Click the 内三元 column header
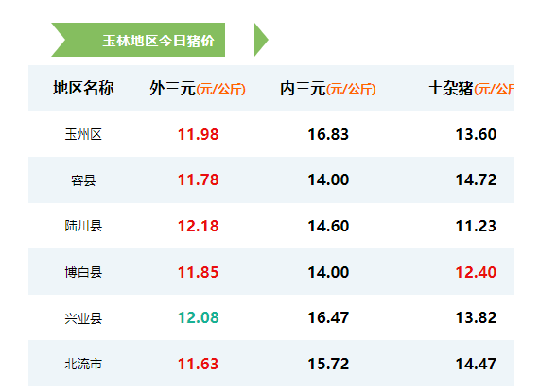 coord(327,89)
